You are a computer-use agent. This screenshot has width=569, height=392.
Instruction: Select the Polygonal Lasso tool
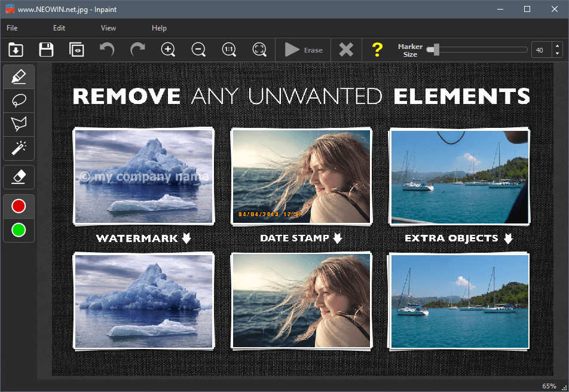pyautogui.click(x=19, y=124)
